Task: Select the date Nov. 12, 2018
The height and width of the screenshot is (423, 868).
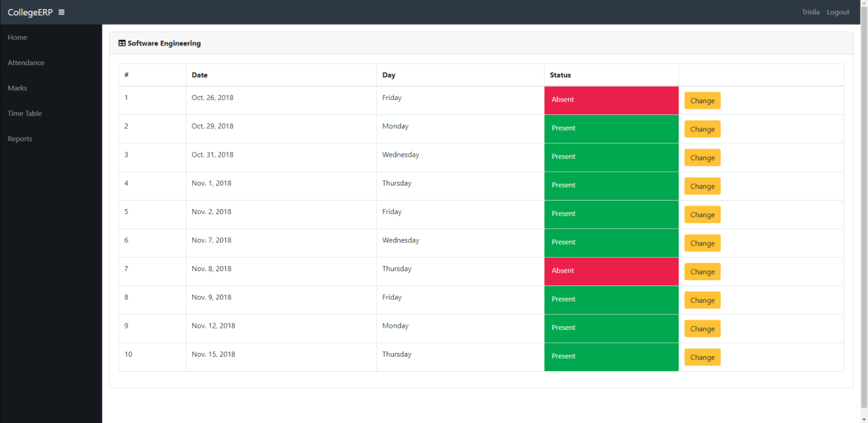Action: click(x=213, y=326)
